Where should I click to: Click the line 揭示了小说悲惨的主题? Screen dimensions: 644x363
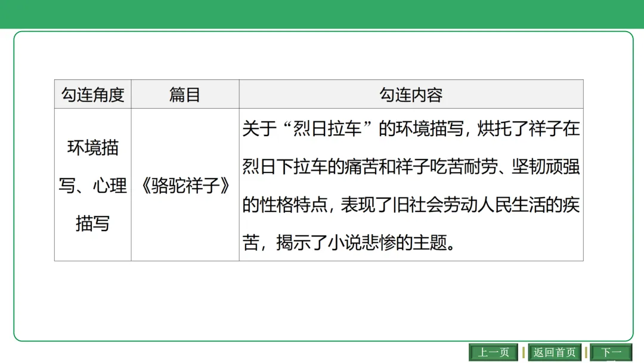(349, 242)
